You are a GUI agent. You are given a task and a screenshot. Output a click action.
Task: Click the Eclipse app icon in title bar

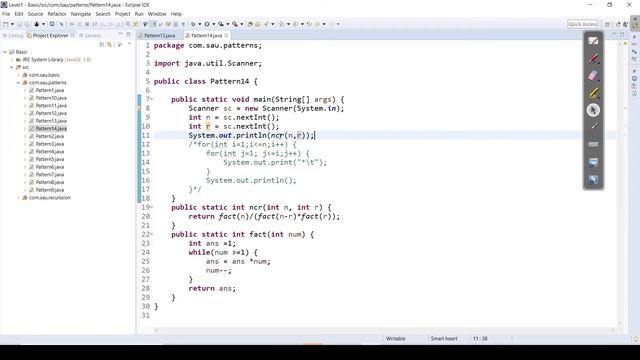click(x=4, y=5)
